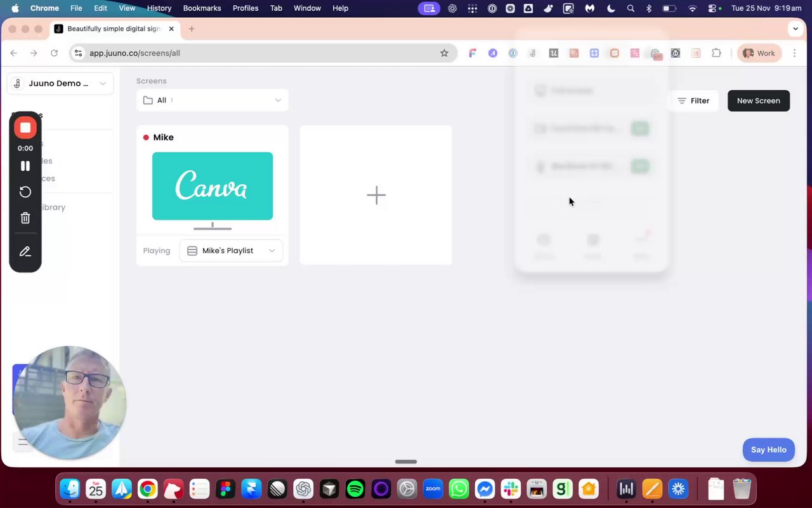This screenshot has height=508, width=812.
Task: Open the pen drawing tool in the recorder overlay
Action: (x=25, y=251)
